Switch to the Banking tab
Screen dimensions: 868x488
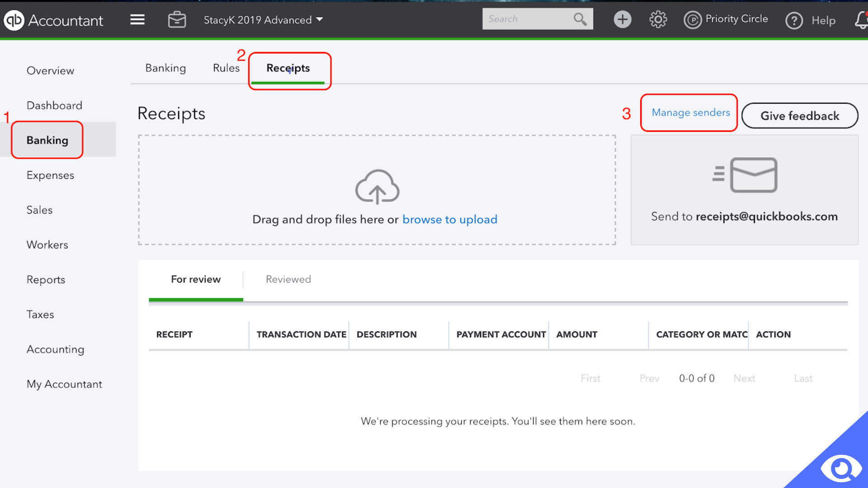click(165, 68)
